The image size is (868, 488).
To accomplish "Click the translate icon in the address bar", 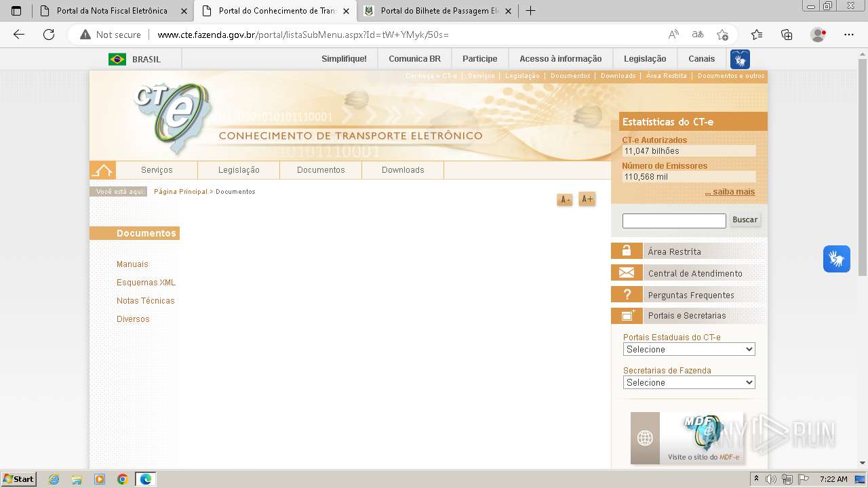I will [x=698, y=35].
